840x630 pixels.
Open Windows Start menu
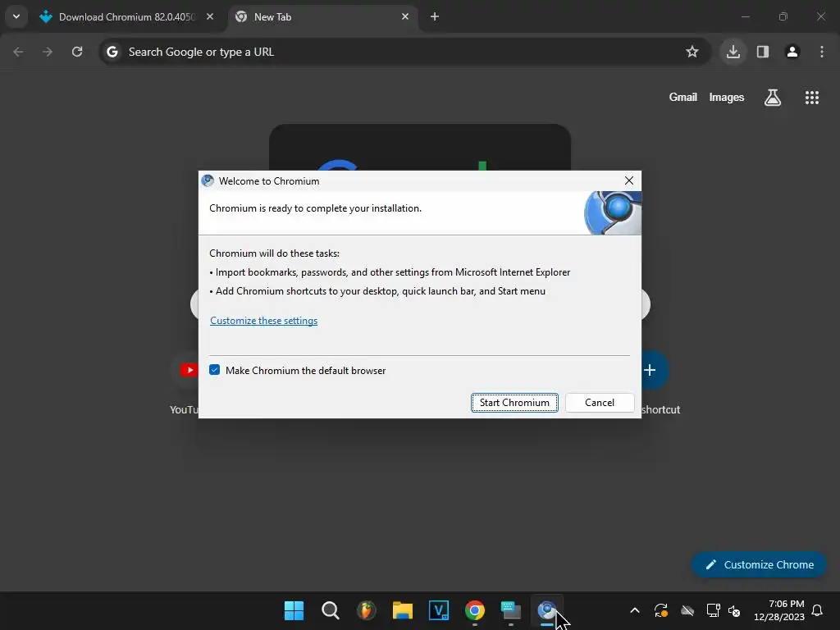[294, 610]
